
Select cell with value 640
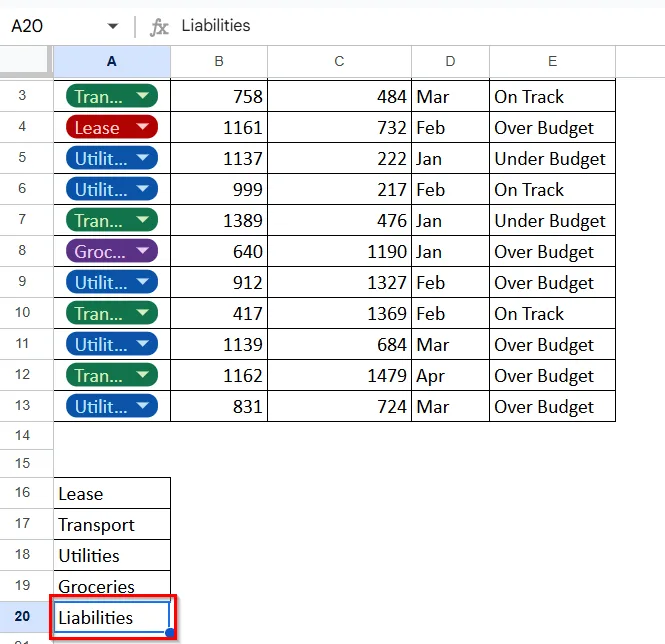(x=219, y=251)
